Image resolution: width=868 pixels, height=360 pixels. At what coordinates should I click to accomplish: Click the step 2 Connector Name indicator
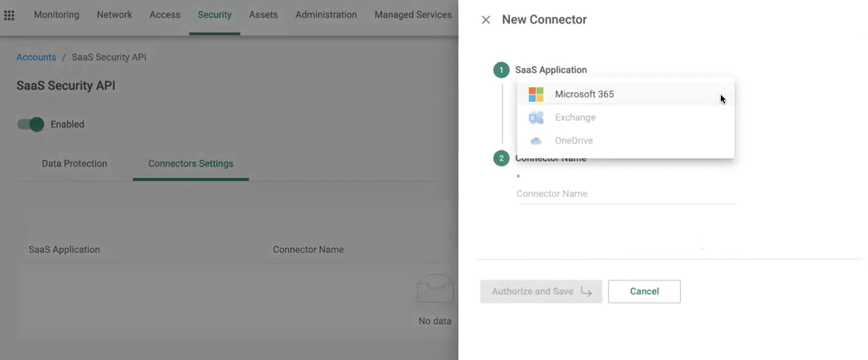pos(501,158)
